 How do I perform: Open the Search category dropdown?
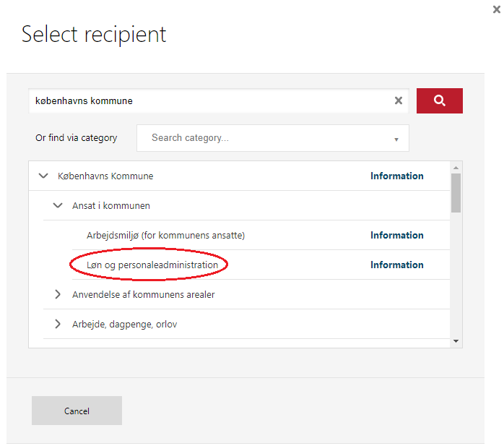tap(272, 138)
